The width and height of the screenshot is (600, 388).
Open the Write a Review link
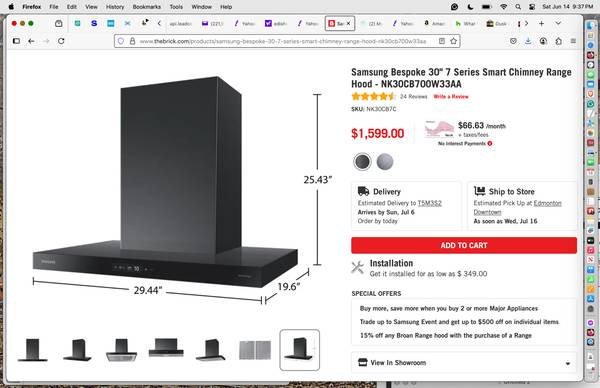451,96
